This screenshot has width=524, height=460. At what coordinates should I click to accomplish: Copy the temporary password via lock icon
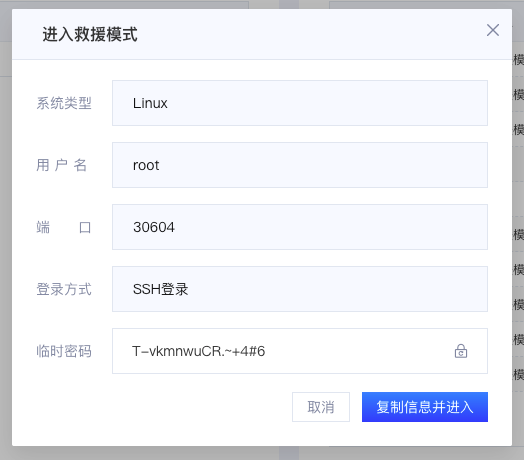pyautogui.click(x=461, y=351)
